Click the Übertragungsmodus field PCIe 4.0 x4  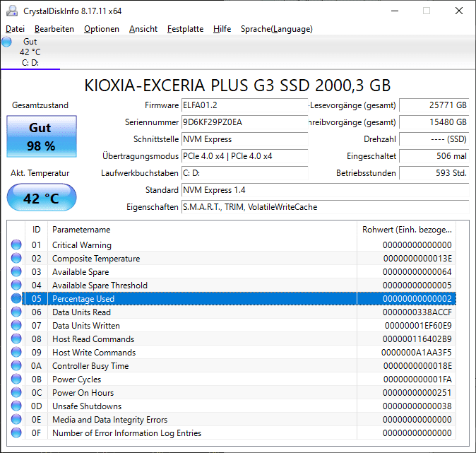[244, 156]
